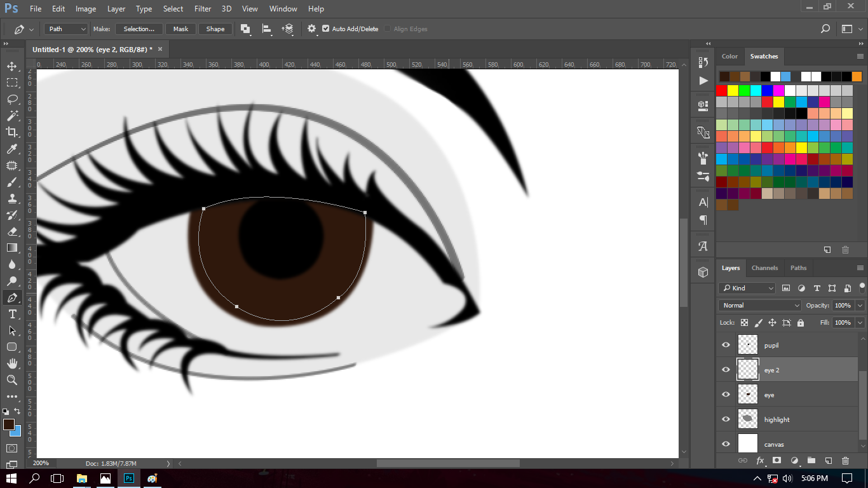This screenshot has height=488, width=868.
Task: Switch to the Paths tab
Action: pos(798,268)
